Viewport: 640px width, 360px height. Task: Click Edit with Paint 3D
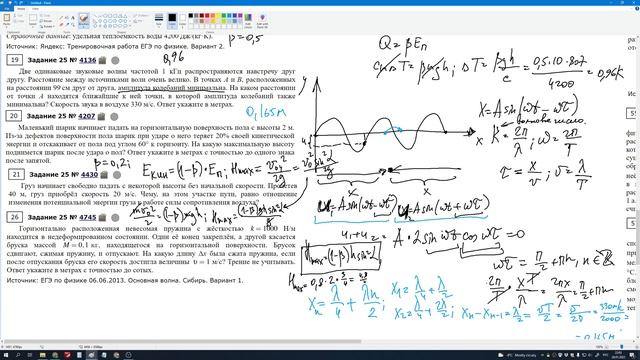coord(262,20)
